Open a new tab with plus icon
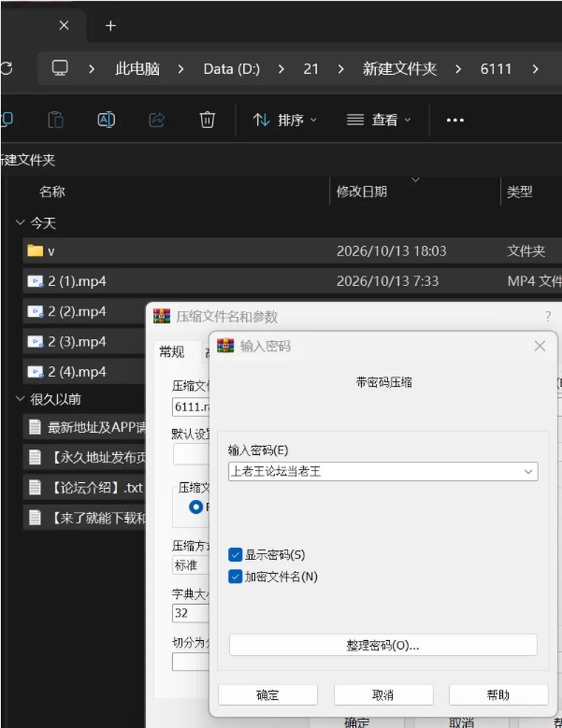 coord(111,26)
